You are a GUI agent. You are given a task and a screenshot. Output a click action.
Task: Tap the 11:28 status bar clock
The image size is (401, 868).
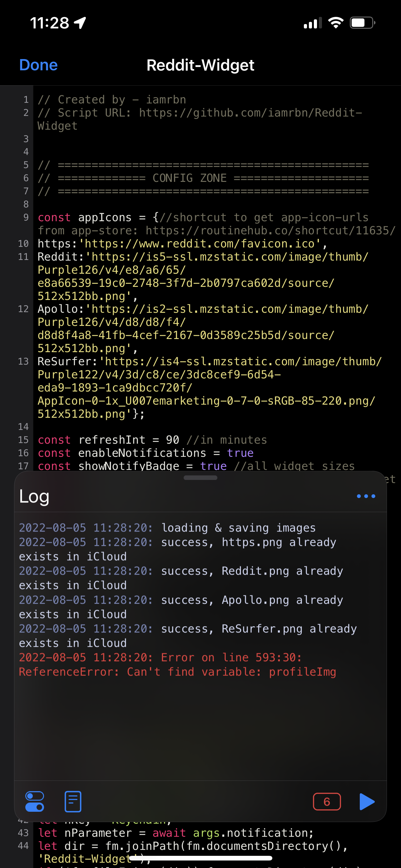(x=49, y=23)
